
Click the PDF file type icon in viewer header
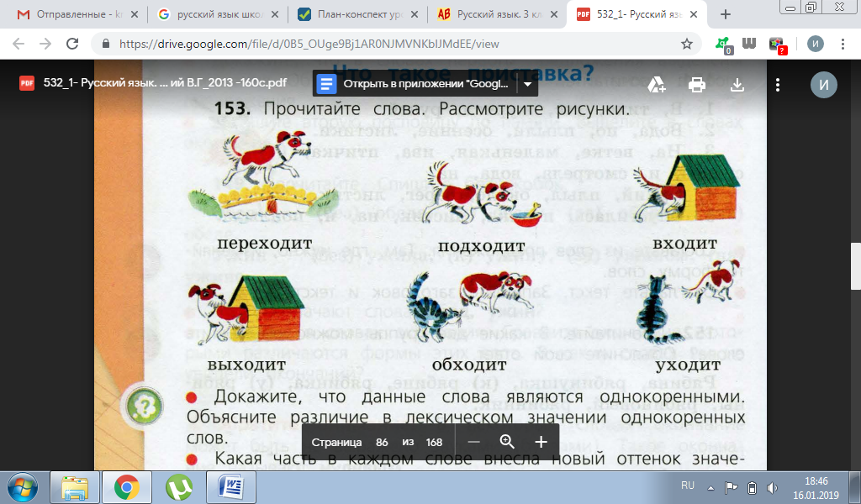pos(27,83)
